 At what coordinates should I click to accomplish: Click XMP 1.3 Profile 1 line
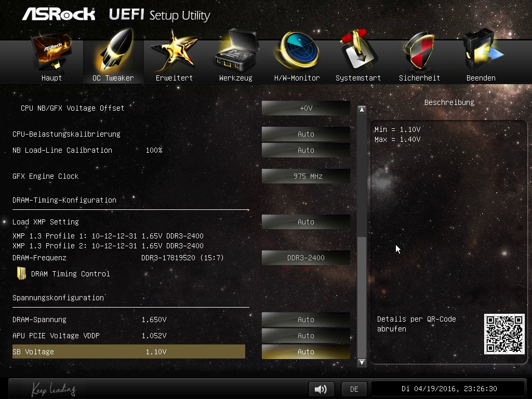click(108, 236)
